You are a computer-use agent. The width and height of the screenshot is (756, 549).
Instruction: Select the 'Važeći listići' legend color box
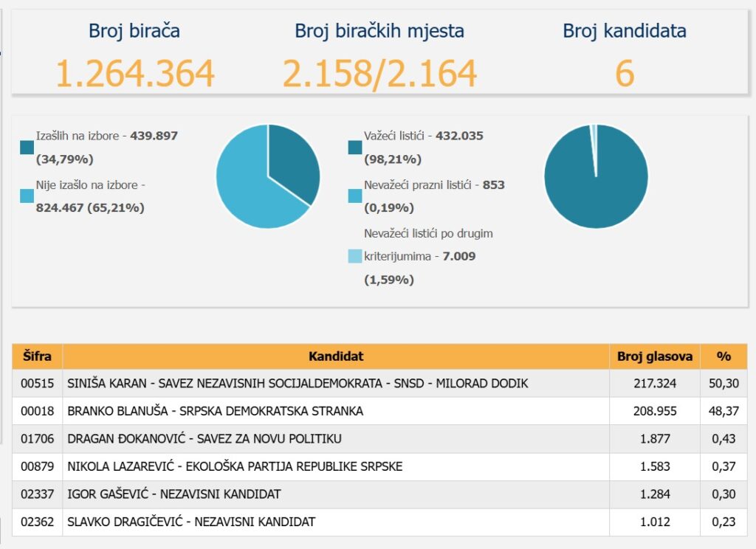(x=355, y=148)
